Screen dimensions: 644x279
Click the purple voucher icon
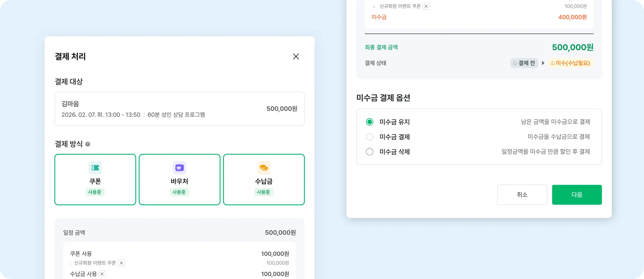click(x=179, y=168)
